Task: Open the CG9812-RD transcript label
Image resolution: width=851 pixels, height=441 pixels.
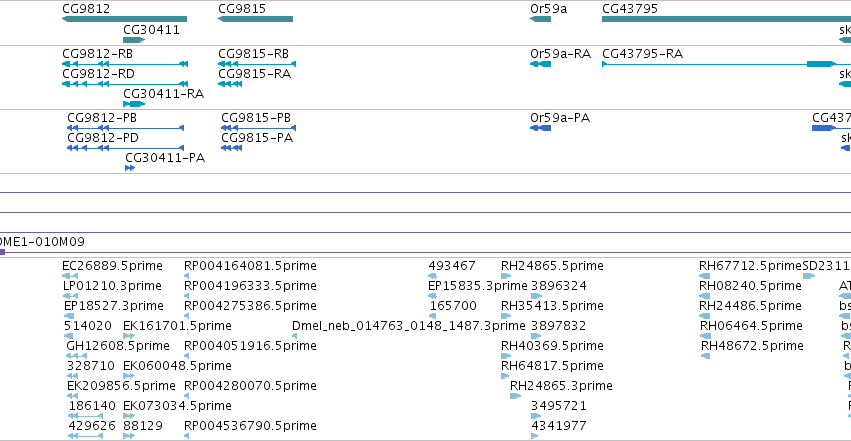Action: 99,74
